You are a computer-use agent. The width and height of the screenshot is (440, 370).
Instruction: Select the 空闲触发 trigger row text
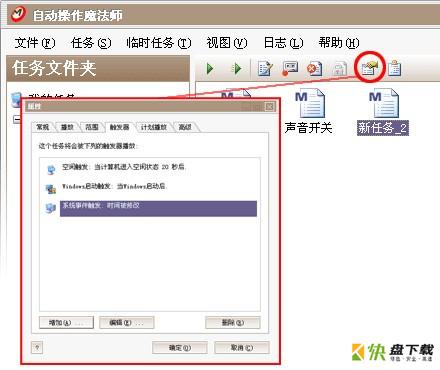123,167
